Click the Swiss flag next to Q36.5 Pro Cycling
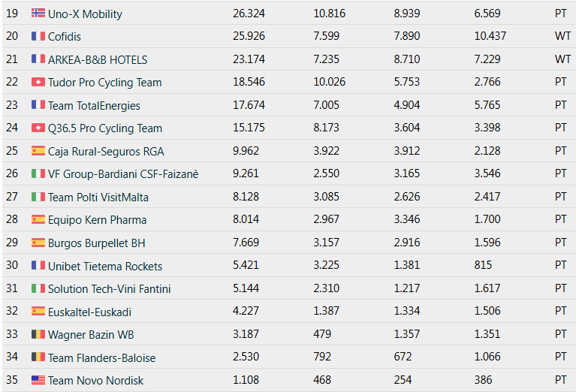The height and width of the screenshot is (392, 576). (x=38, y=128)
